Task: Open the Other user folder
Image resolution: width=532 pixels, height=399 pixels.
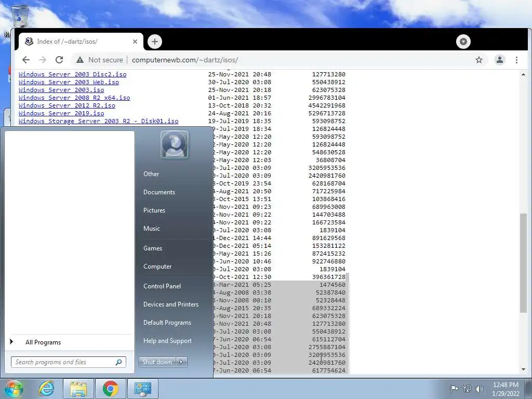Action: click(151, 174)
